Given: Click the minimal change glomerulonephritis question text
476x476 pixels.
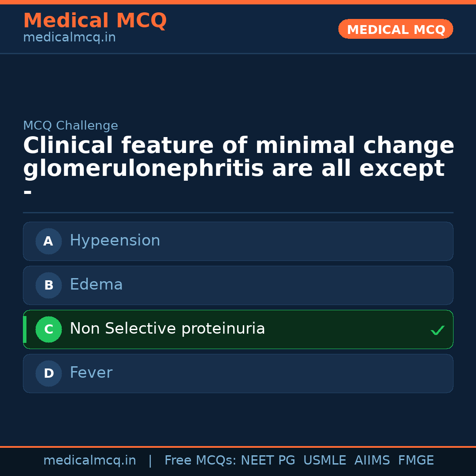Looking at the screenshot, I should (238, 157).
